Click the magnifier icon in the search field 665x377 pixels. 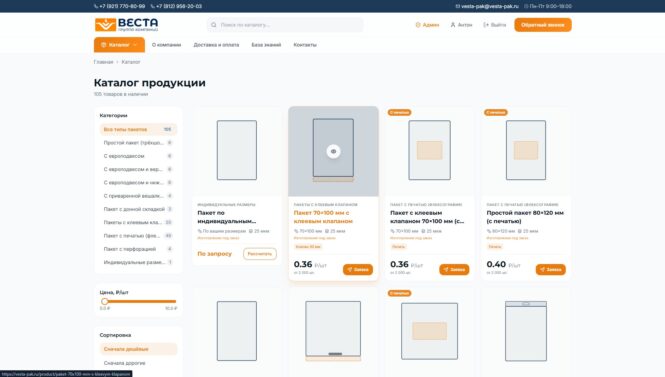[214, 25]
